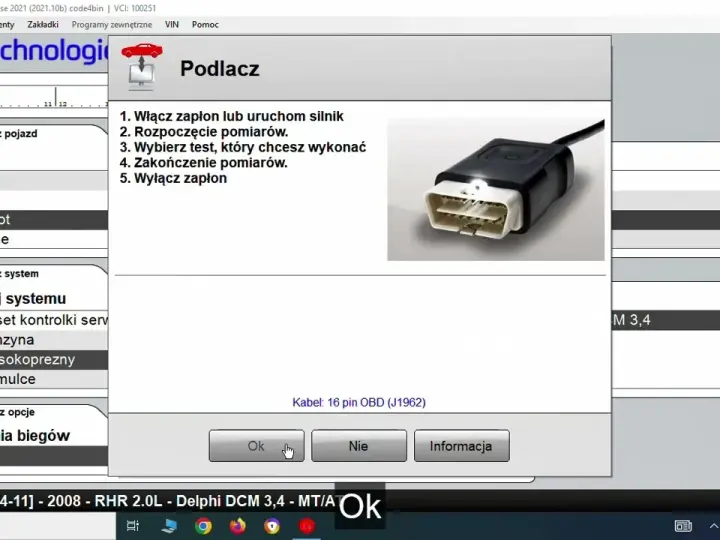The width and height of the screenshot is (720, 540).
Task: Click step '5. Wyłącz zapłon' text
Action: (x=173, y=178)
